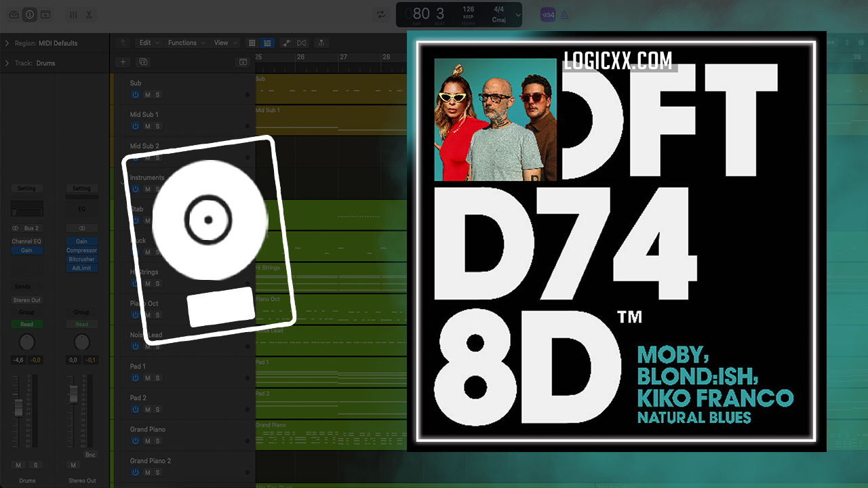
Task: Mute the Pad 1 track
Action: (147, 378)
